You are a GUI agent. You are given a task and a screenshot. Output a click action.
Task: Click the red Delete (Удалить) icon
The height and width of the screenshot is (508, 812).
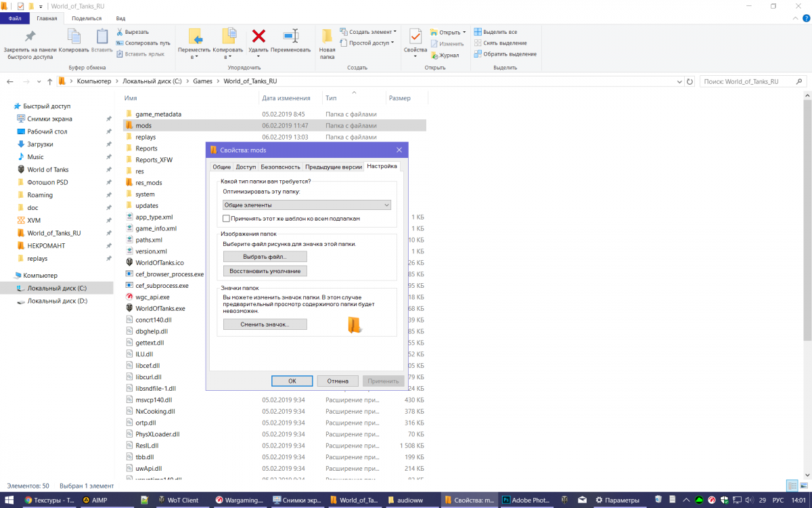click(x=258, y=36)
